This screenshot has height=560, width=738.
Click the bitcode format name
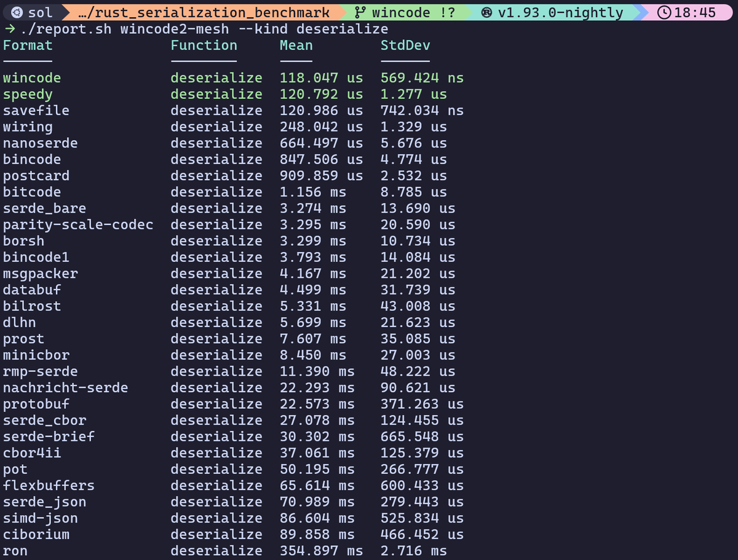(32, 192)
